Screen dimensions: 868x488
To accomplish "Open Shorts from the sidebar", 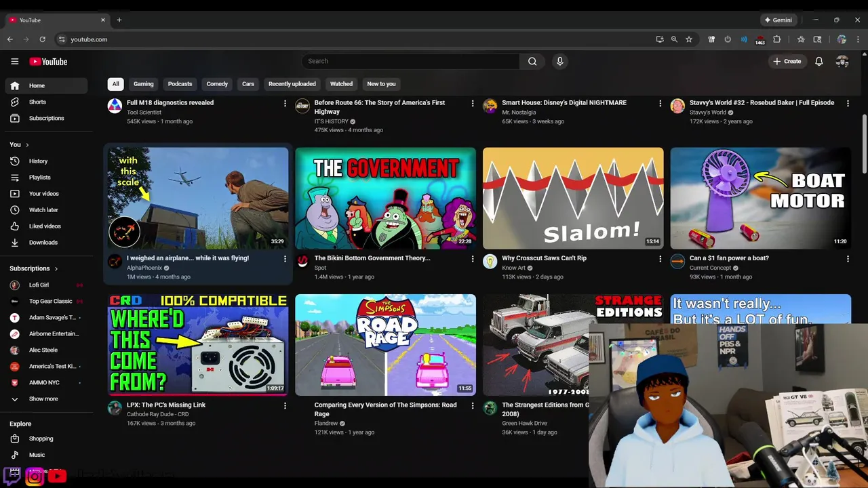I will [x=46, y=102].
